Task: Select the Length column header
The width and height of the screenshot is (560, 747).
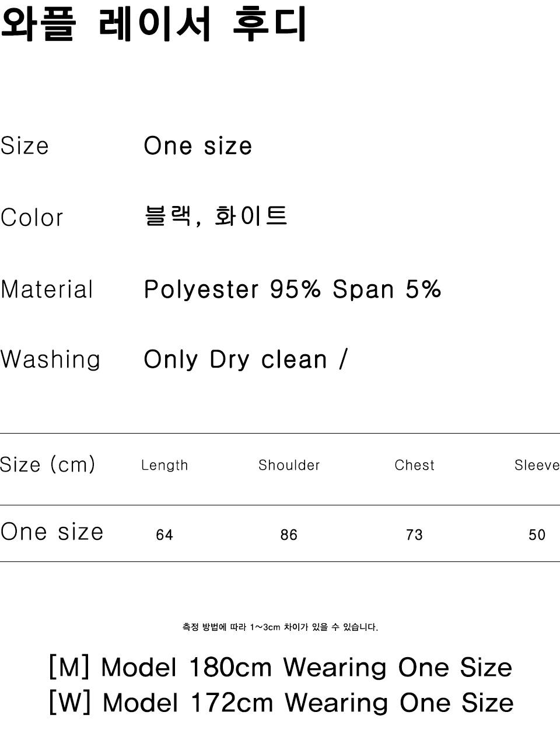Action: 164,465
